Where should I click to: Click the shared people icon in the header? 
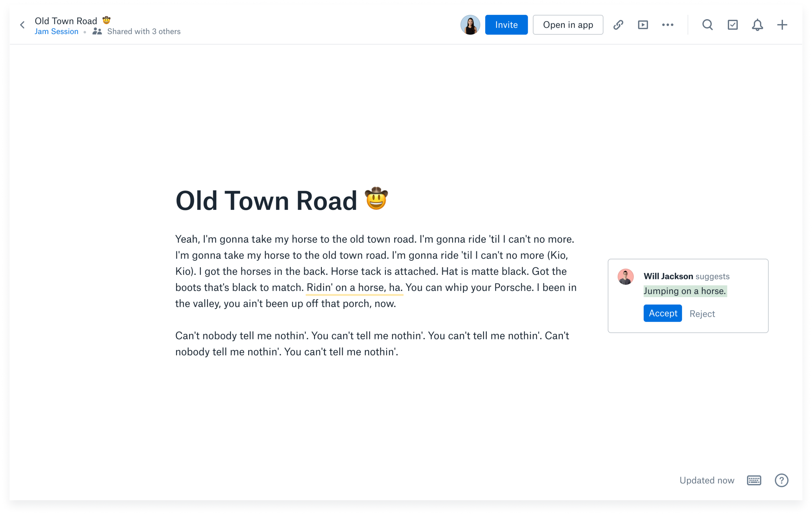coord(97,32)
